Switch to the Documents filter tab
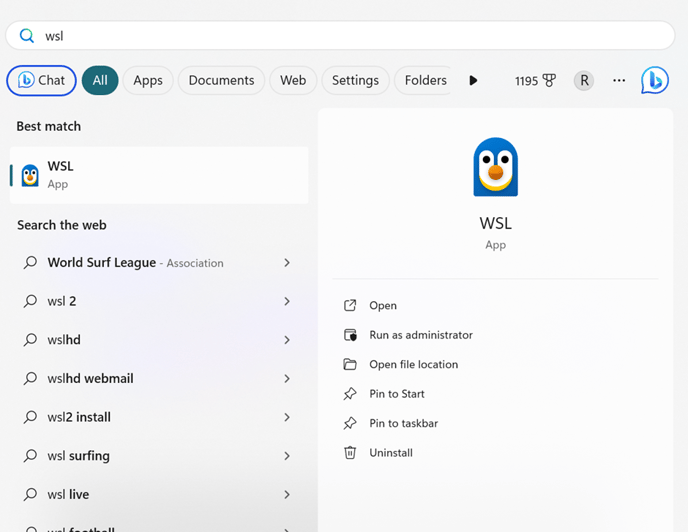 coord(221,80)
